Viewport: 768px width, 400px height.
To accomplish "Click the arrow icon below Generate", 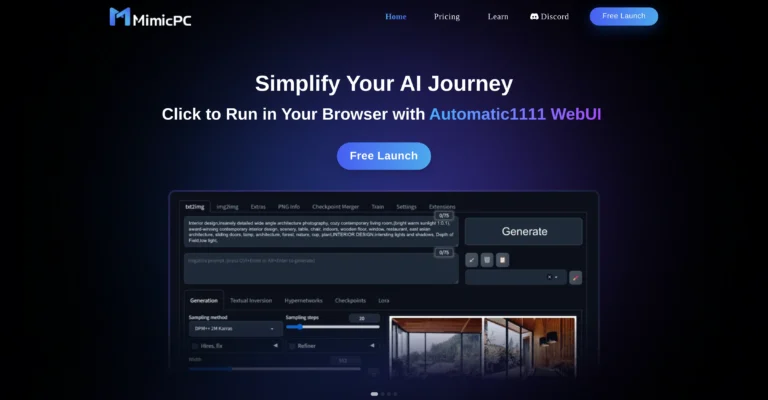I will (472, 260).
